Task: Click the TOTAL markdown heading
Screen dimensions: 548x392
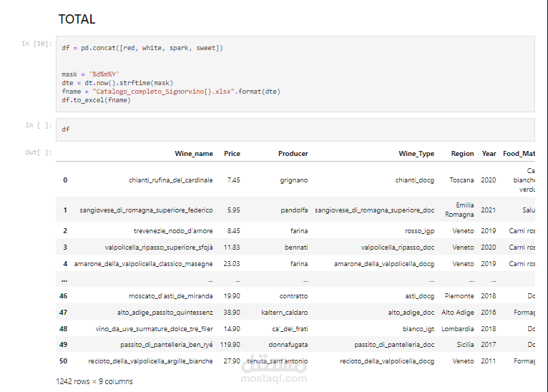Action: click(x=77, y=19)
